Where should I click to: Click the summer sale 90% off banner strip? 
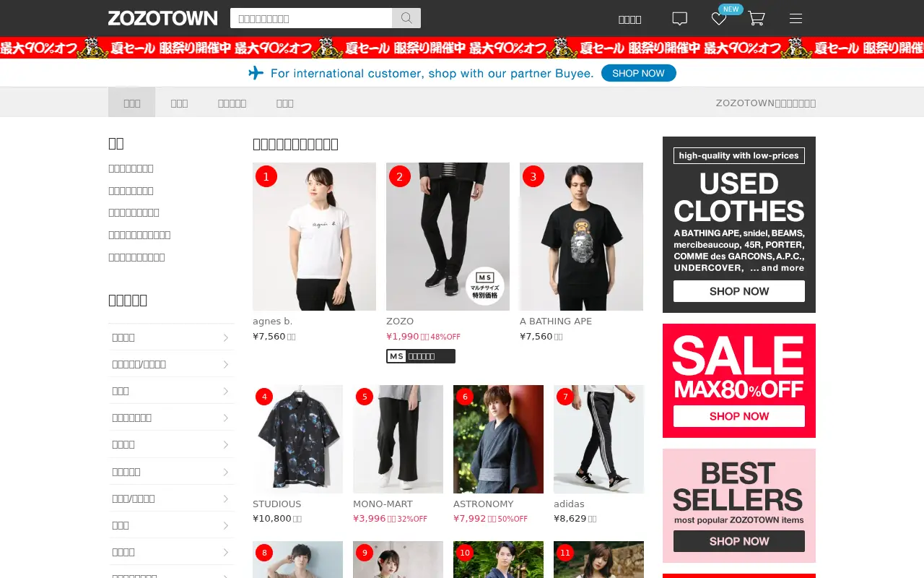click(462, 48)
